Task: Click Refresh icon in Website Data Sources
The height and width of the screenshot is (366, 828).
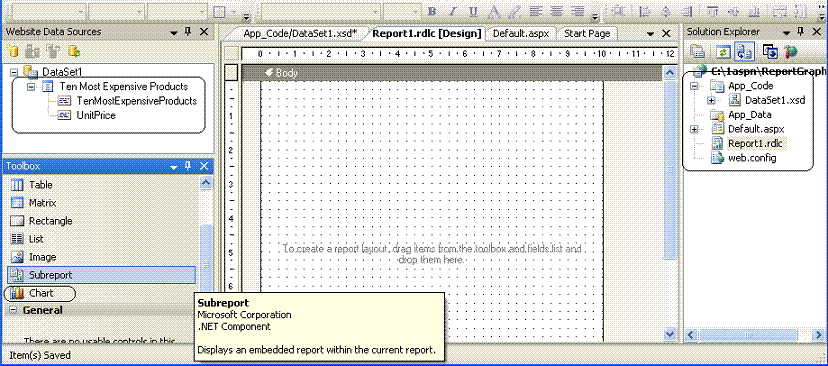Action: [74, 51]
